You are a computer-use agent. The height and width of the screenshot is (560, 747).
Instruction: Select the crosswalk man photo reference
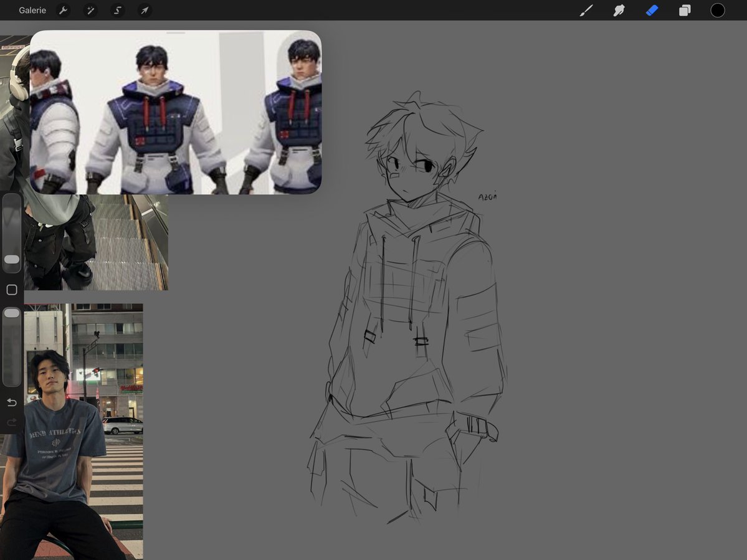72,431
